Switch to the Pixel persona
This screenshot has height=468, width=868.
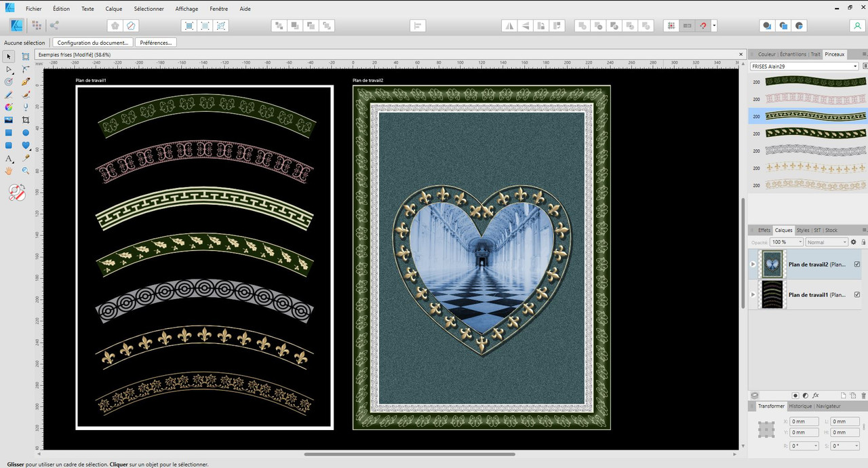[x=37, y=26]
